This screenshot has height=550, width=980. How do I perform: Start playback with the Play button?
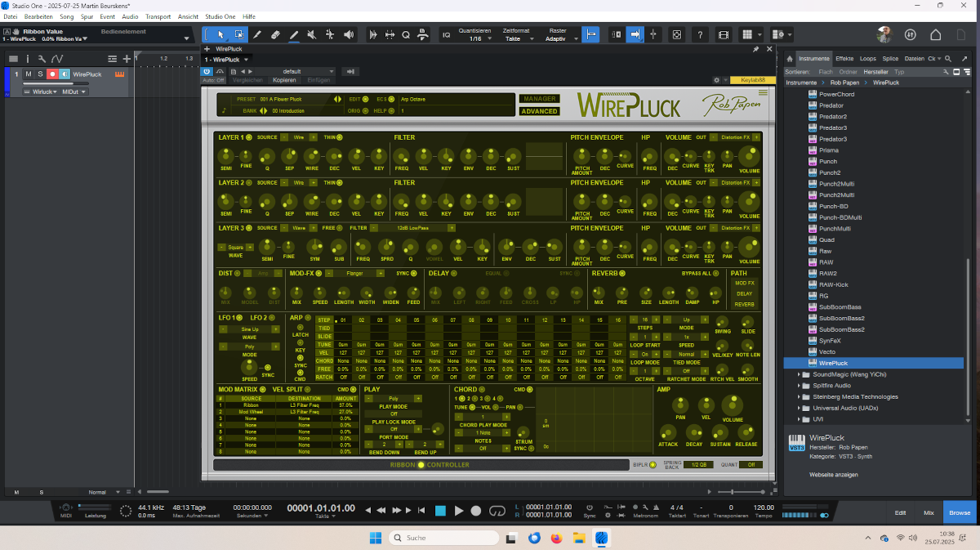(x=459, y=511)
